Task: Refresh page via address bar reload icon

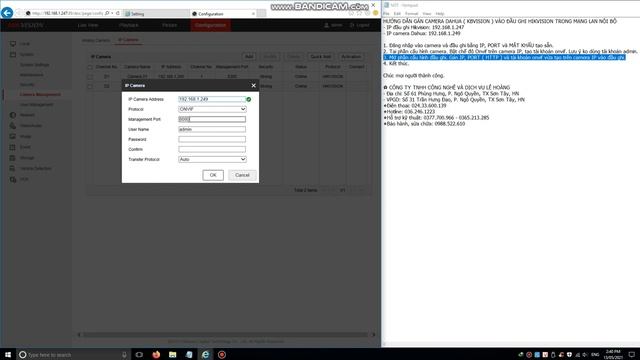Action: point(118,13)
